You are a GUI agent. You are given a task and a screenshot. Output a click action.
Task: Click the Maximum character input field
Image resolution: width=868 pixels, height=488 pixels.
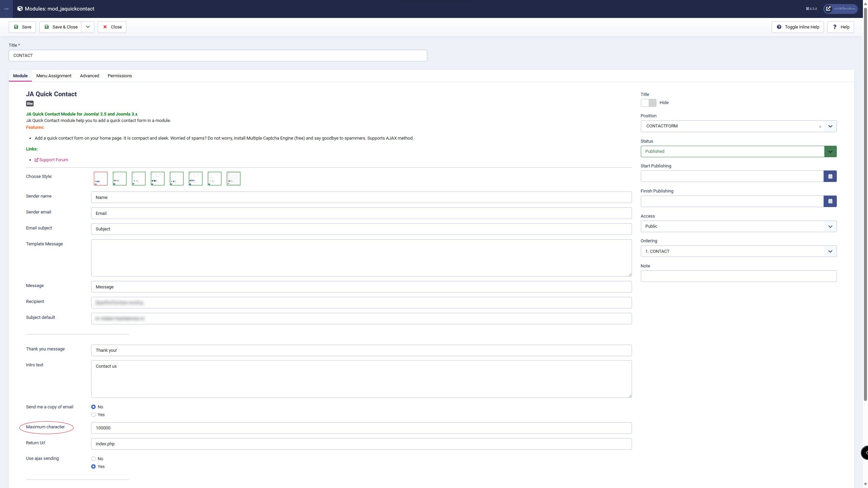[x=361, y=428]
